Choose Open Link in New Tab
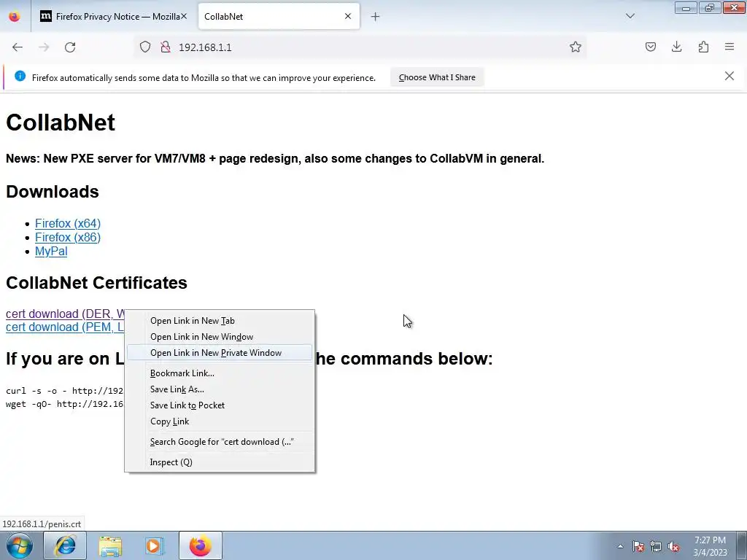 220,321
